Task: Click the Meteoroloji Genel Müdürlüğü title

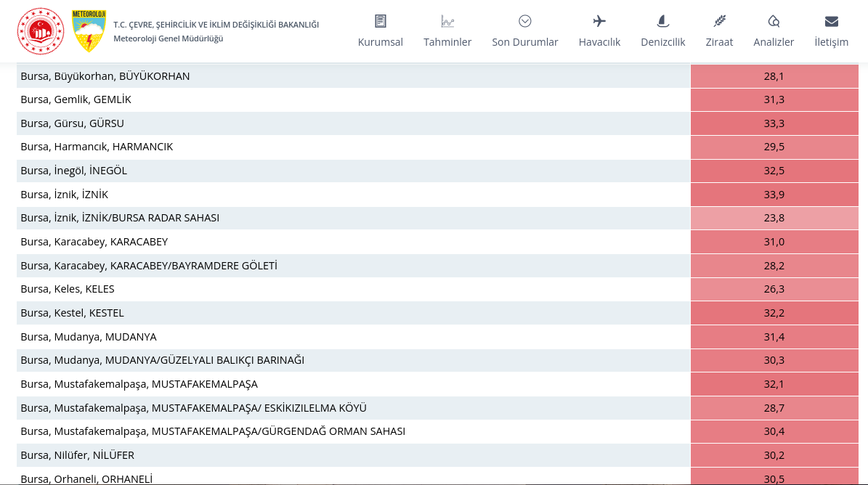Action: [x=168, y=38]
